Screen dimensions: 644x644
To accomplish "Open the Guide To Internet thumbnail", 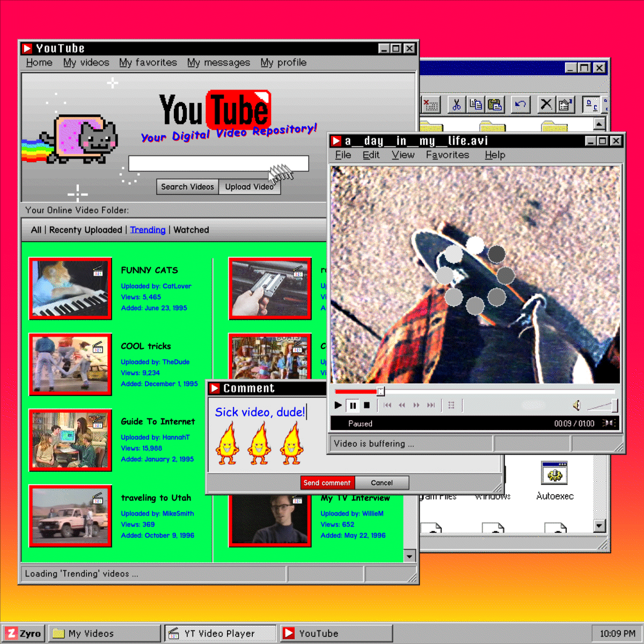I will pos(70,440).
